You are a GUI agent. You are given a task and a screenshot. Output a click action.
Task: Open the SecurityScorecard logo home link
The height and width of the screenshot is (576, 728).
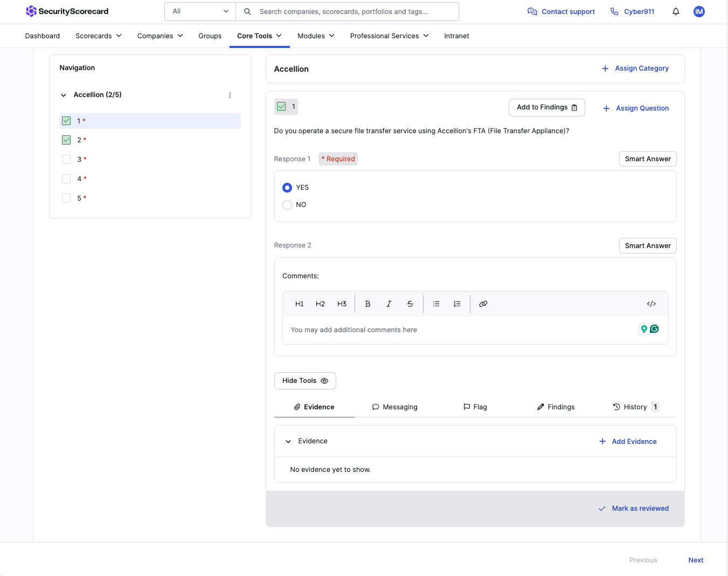click(67, 11)
